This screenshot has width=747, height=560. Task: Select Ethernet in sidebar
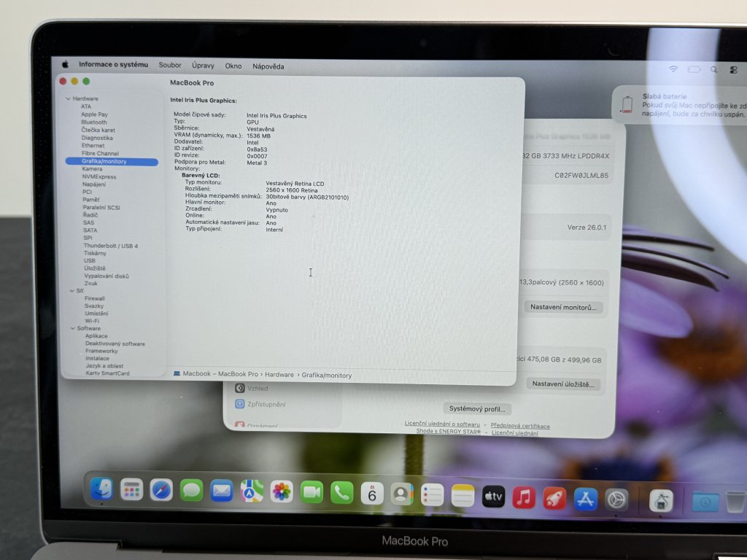tap(93, 146)
